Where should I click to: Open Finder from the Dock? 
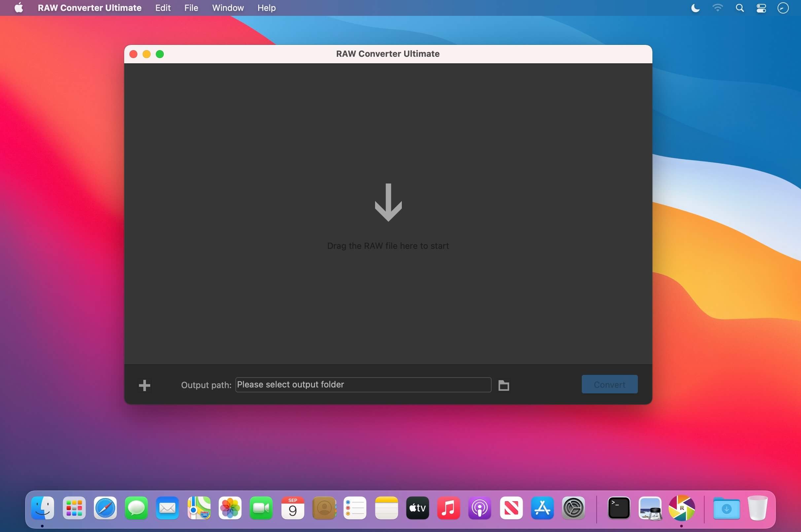tap(42, 508)
